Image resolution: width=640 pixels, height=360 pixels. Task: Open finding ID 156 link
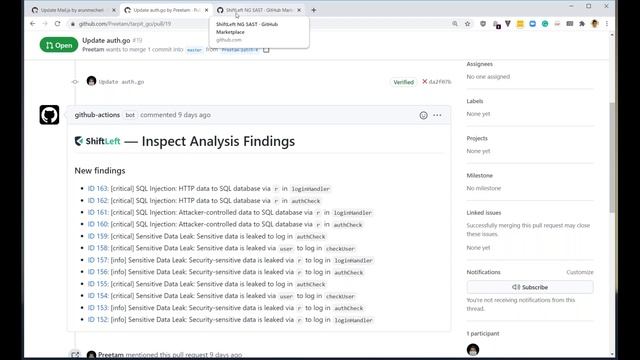98,272
